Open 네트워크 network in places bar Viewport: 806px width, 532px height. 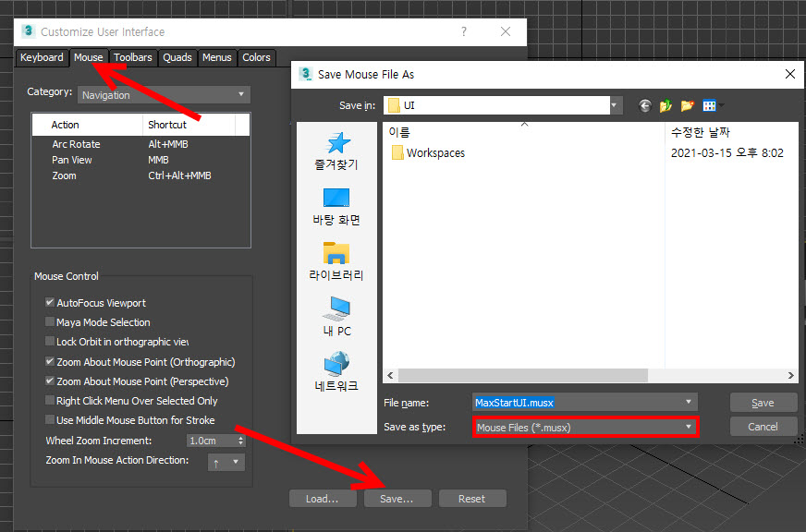pos(336,372)
